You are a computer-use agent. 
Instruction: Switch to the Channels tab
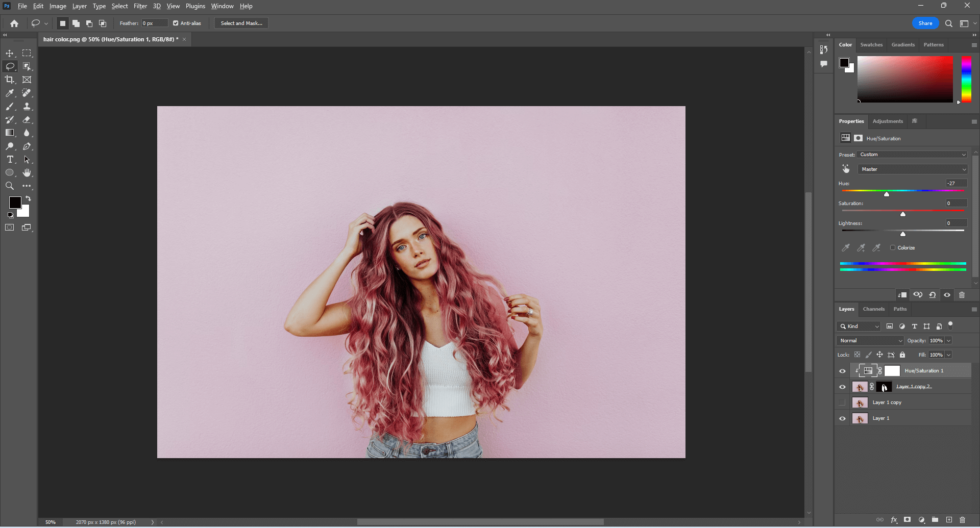[x=873, y=309]
